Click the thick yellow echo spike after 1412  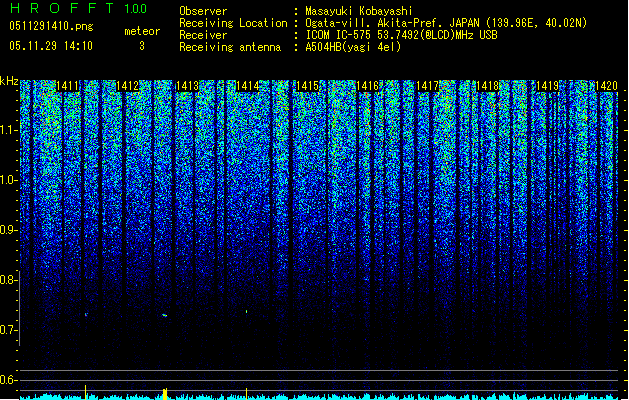pyautogui.click(x=164, y=394)
